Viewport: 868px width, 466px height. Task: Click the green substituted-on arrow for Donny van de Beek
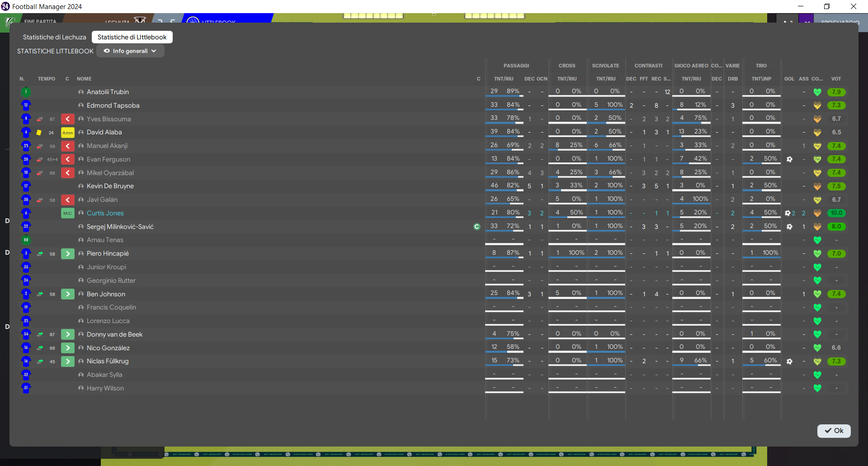(67, 334)
